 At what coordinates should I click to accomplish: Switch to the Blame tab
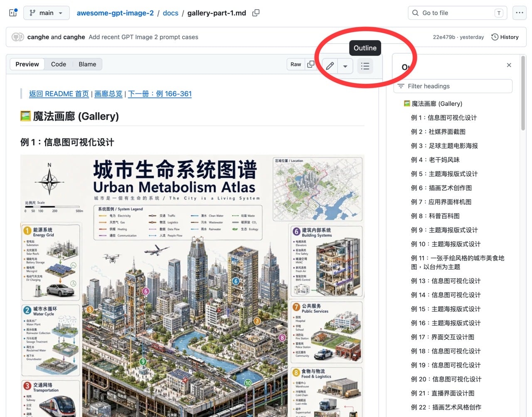pos(87,64)
